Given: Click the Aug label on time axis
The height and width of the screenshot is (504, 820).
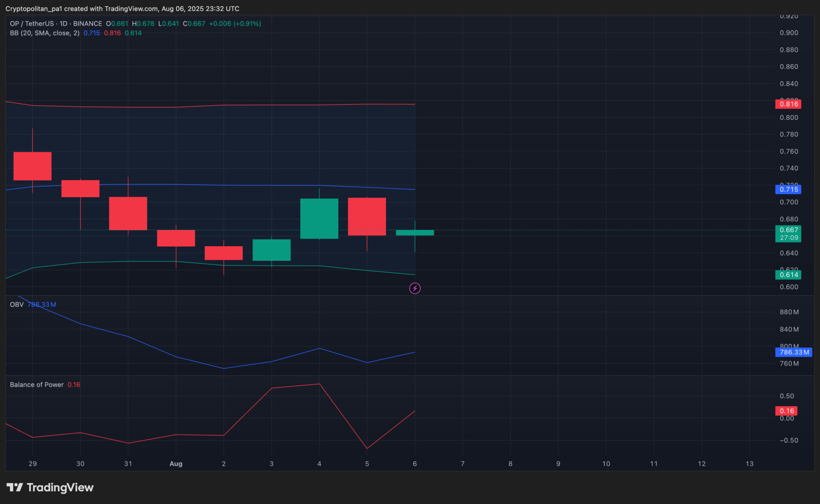Looking at the screenshot, I should point(176,464).
